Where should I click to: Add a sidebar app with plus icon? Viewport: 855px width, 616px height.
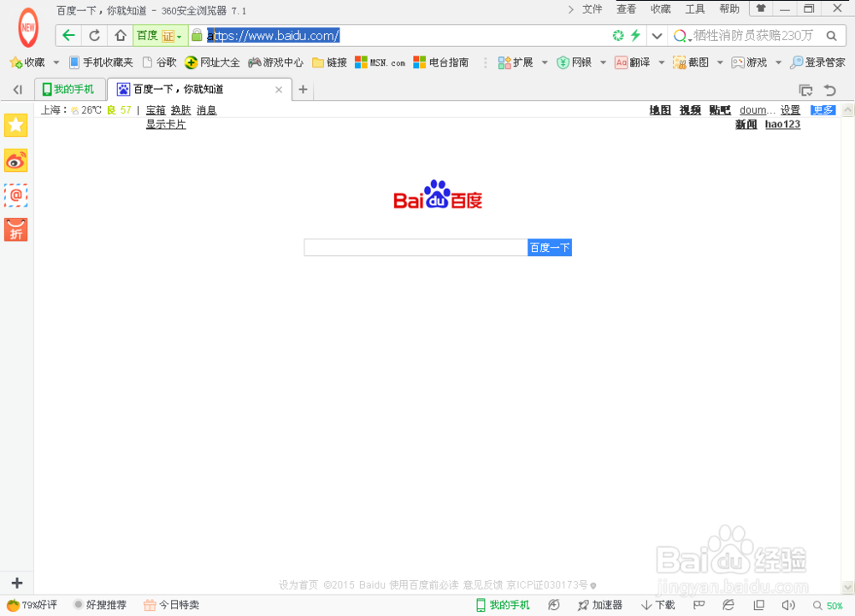click(x=17, y=583)
